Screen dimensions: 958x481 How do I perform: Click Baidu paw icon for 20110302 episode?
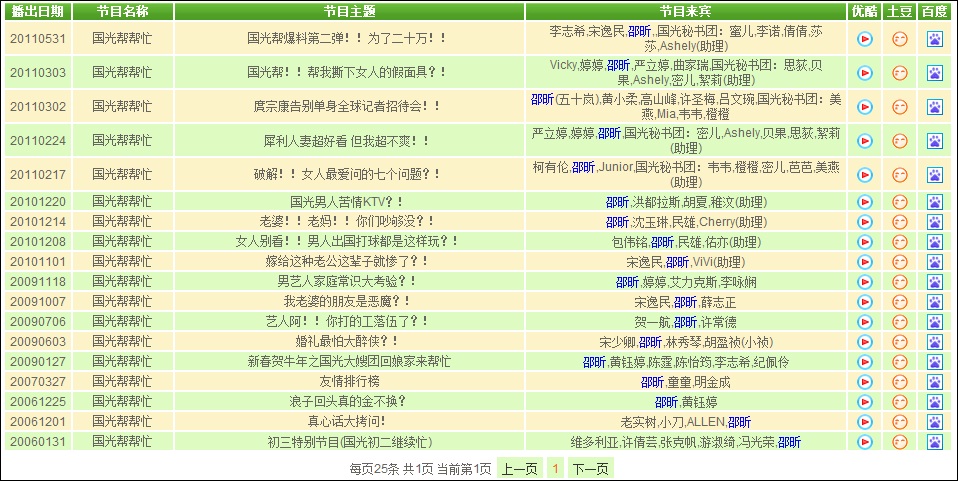935,107
